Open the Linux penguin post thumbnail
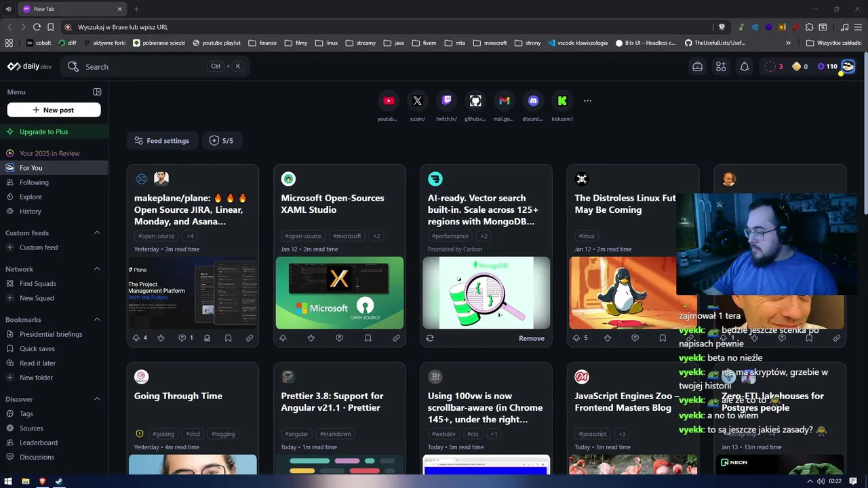This screenshot has width=868, height=488. 622,292
